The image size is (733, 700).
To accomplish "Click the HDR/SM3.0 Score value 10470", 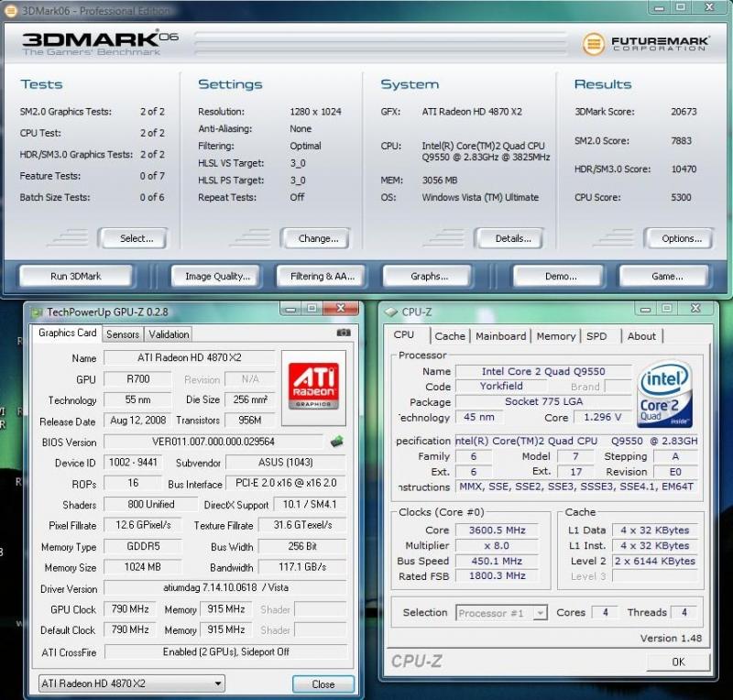I will [684, 169].
